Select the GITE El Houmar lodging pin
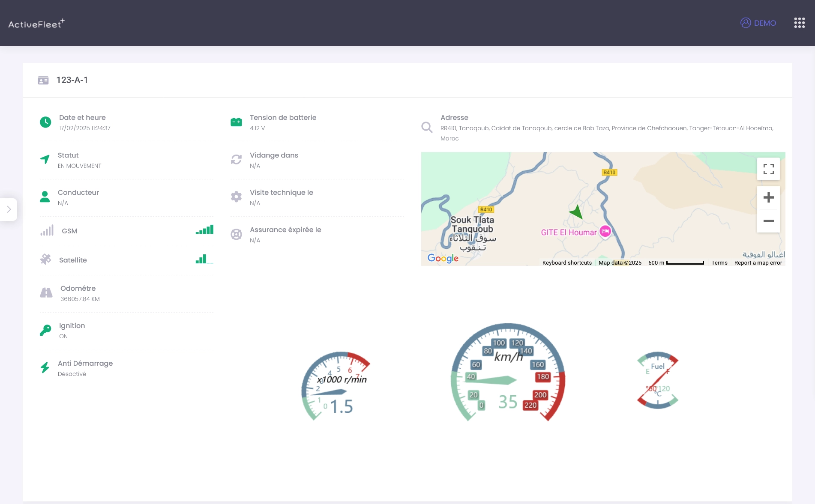The image size is (815, 504). (x=605, y=231)
